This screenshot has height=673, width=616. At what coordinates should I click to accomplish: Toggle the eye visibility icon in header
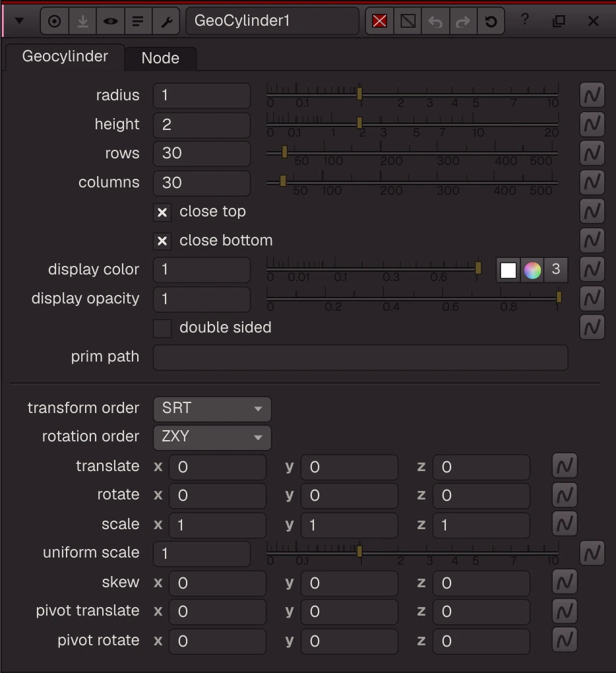click(x=111, y=21)
